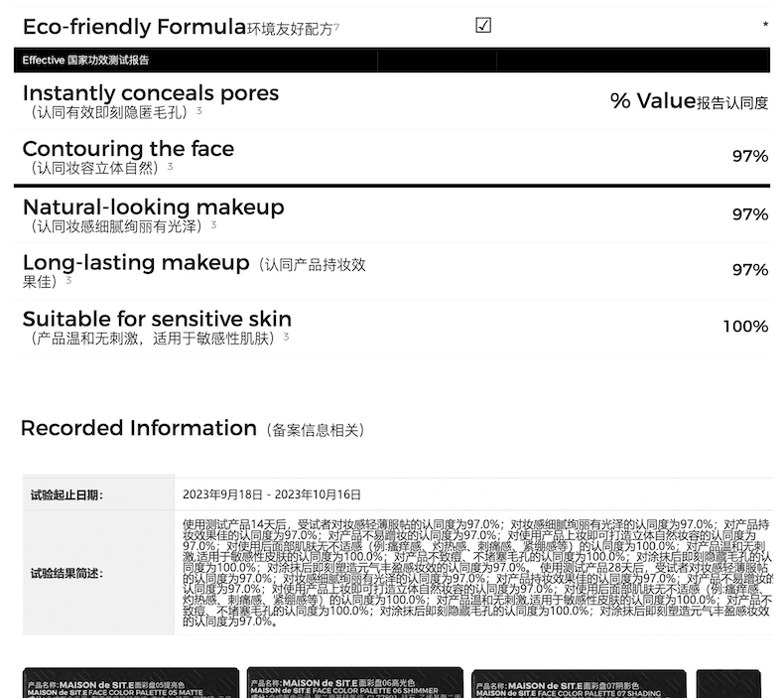Click the Suitable for sensitive skin heading

tap(157, 319)
